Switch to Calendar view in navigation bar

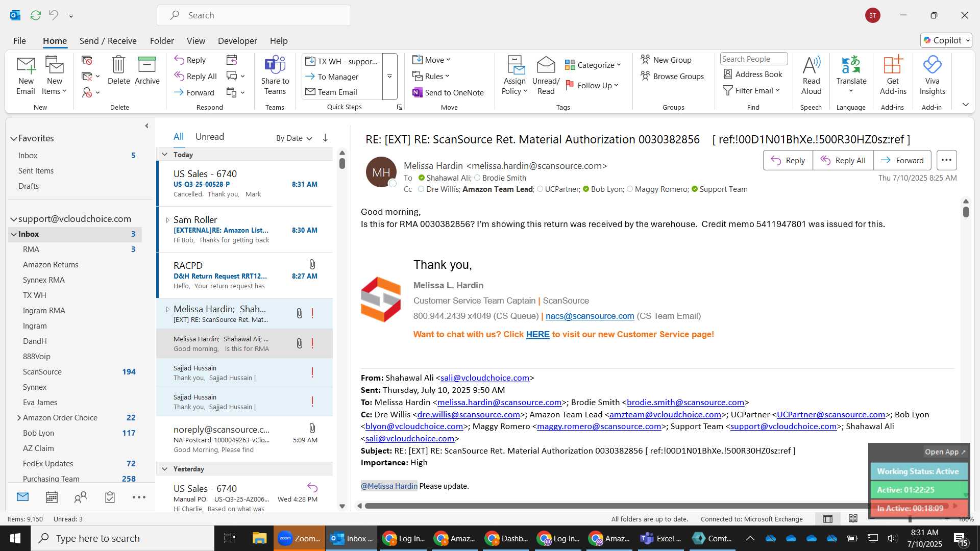point(52,497)
